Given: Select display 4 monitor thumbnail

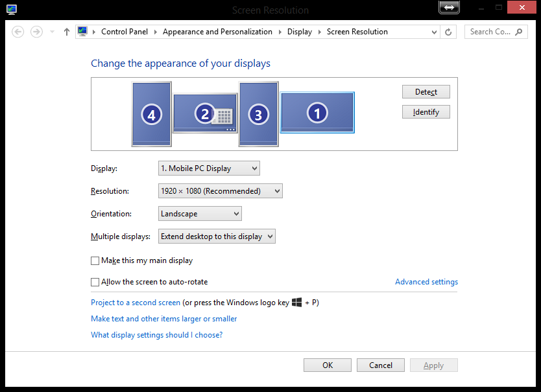Looking at the screenshot, I should pyautogui.click(x=151, y=114).
